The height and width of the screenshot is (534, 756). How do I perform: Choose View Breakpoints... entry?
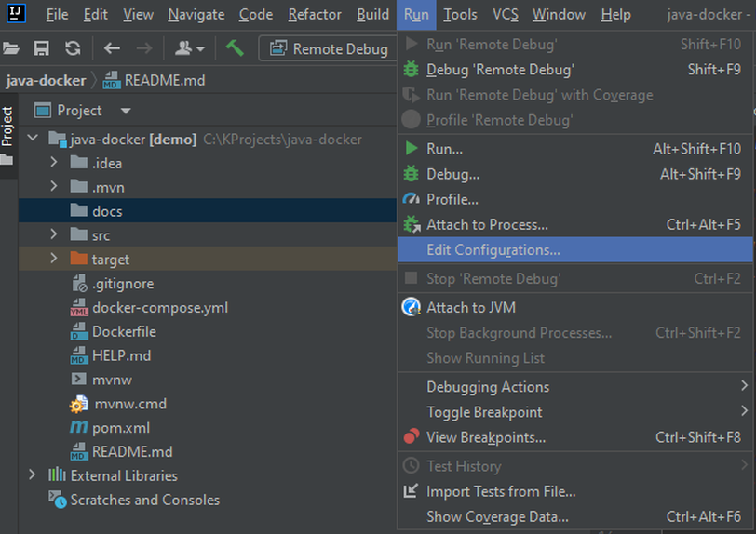tap(574, 437)
